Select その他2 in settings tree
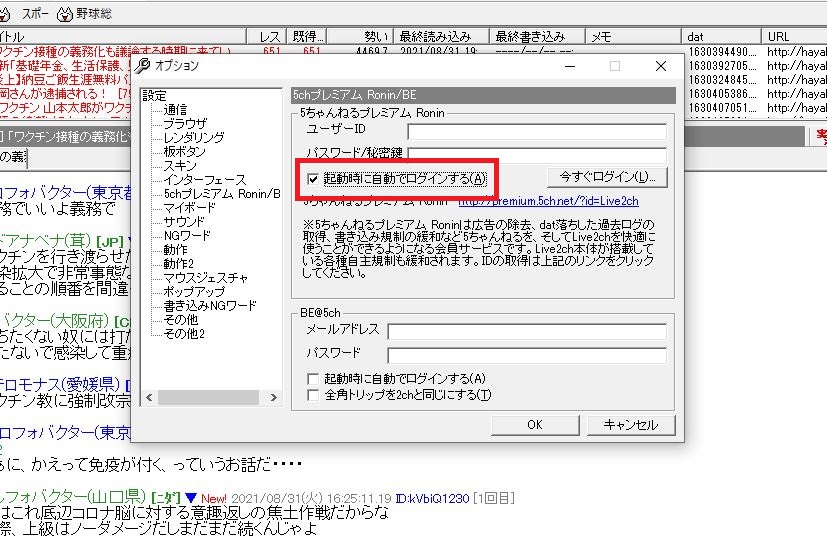 coord(184,333)
